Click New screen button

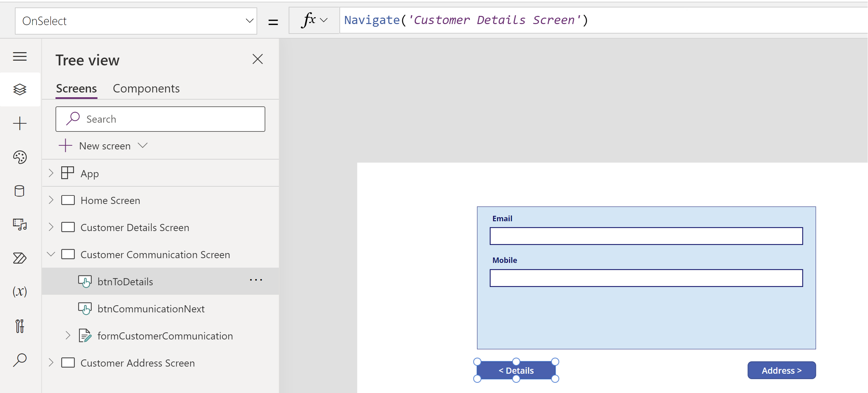click(x=104, y=146)
